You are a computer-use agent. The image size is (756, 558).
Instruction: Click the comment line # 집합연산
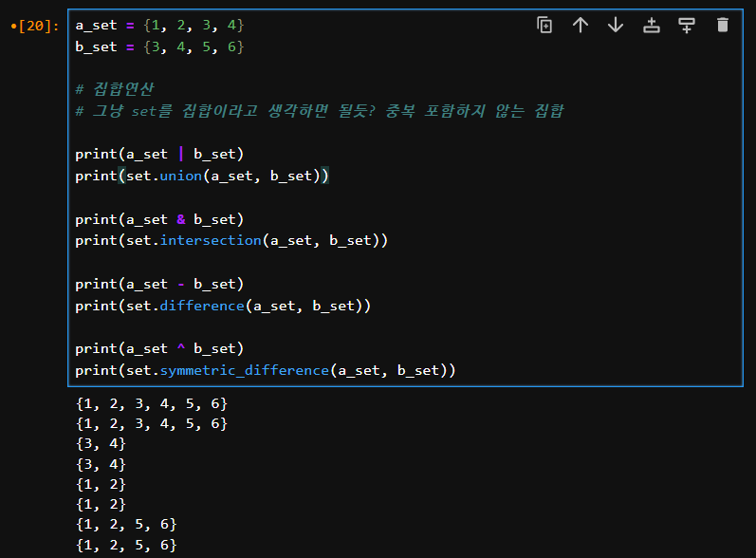point(115,89)
